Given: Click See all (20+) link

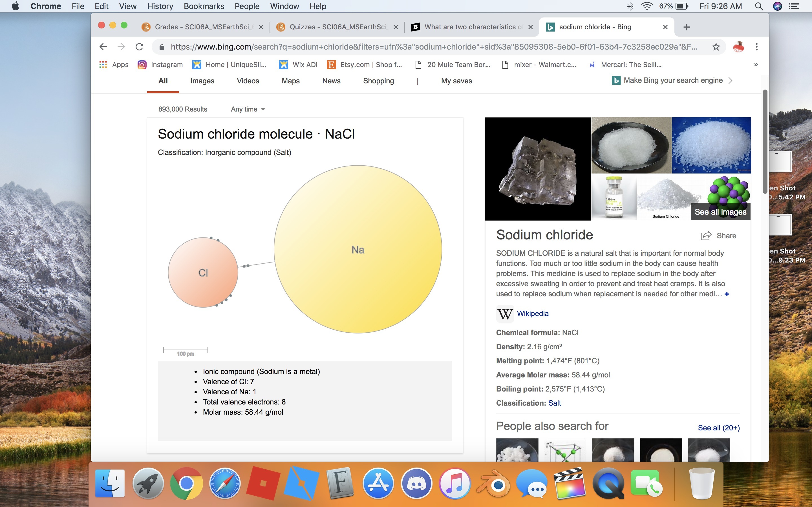Looking at the screenshot, I should coord(718,428).
